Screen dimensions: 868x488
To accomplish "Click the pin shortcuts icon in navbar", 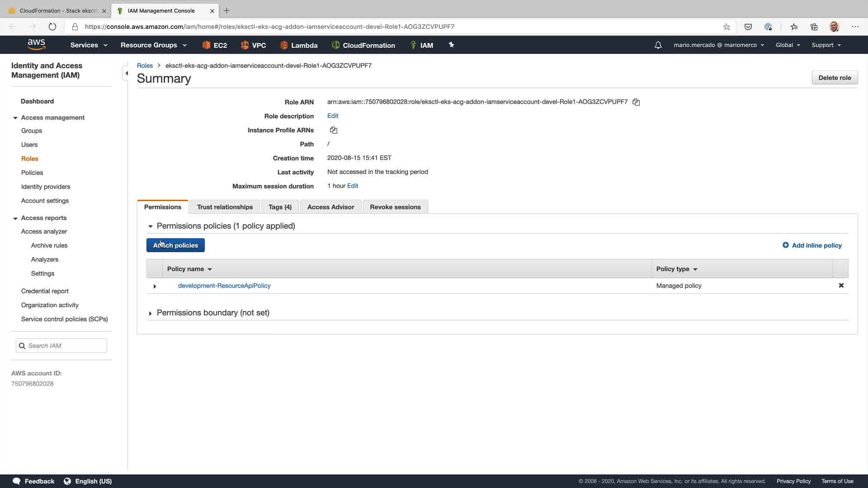I will pyautogui.click(x=451, y=45).
